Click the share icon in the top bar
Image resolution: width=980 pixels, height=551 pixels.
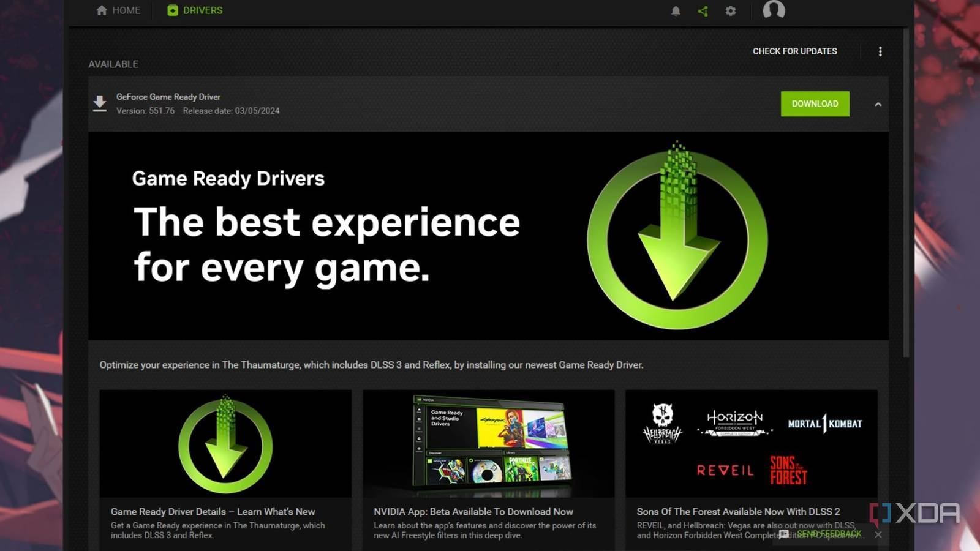click(x=703, y=10)
